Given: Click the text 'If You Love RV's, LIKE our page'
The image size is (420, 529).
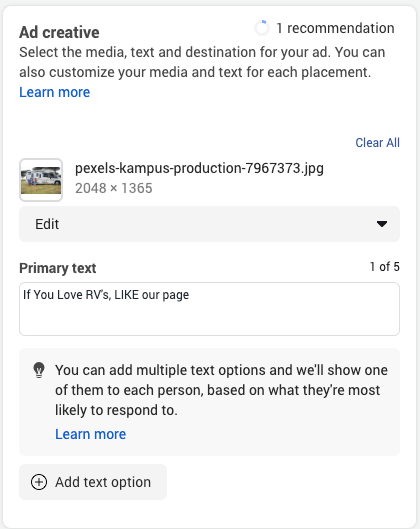Looking at the screenshot, I should point(106,295).
